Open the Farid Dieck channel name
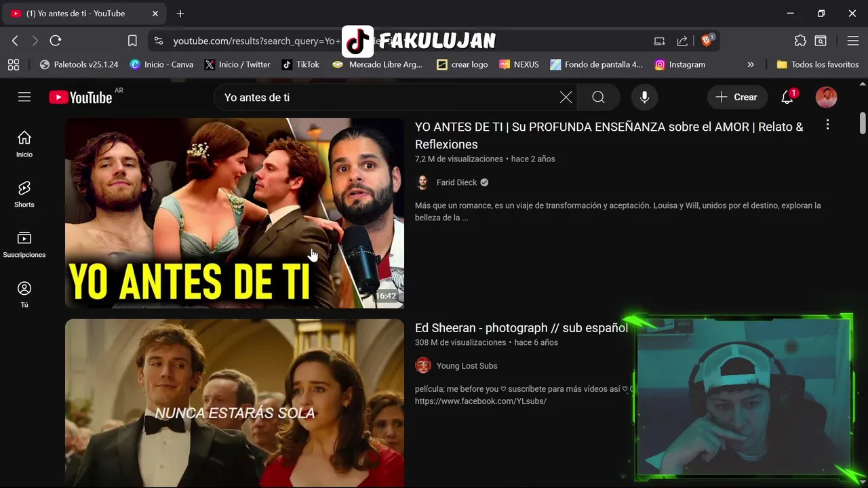This screenshot has height=488, width=868. pos(456,182)
